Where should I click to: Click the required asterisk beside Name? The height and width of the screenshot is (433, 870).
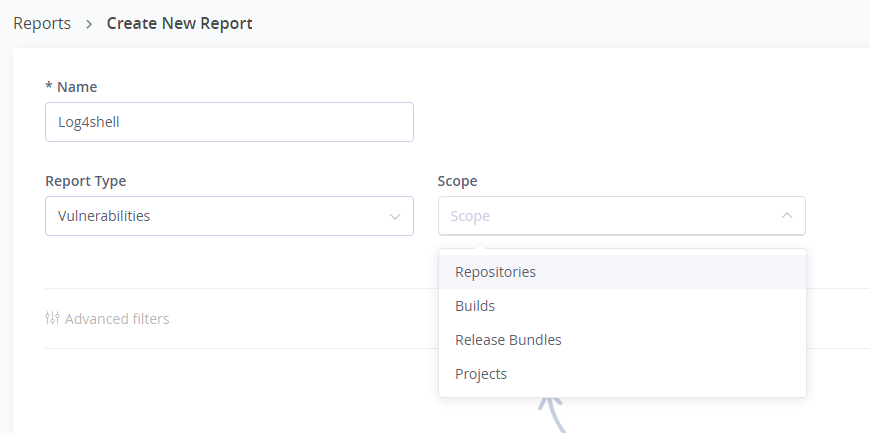[x=48, y=87]
